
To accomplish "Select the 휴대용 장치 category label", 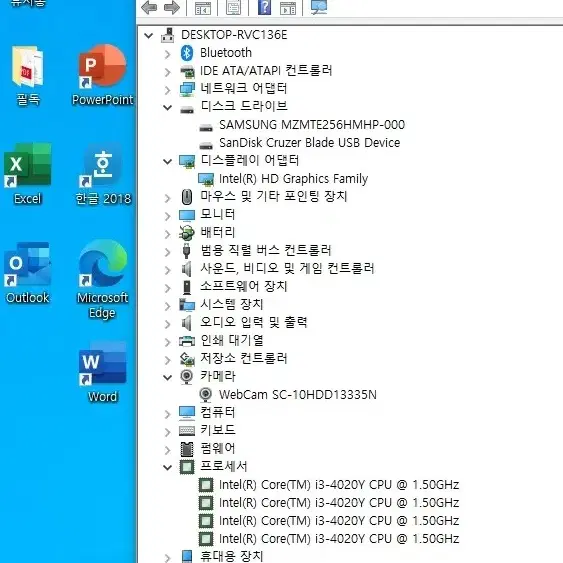I will (232, 556).
